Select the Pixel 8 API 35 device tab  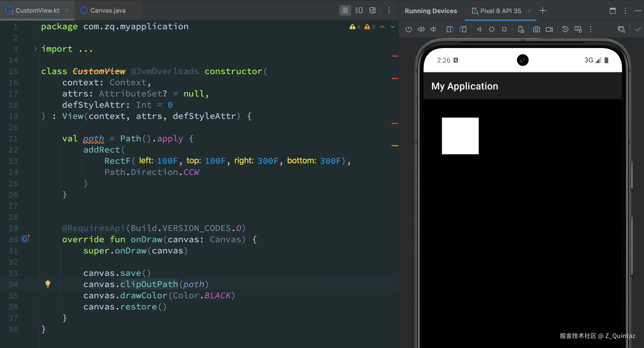click(x=500, y=11)
